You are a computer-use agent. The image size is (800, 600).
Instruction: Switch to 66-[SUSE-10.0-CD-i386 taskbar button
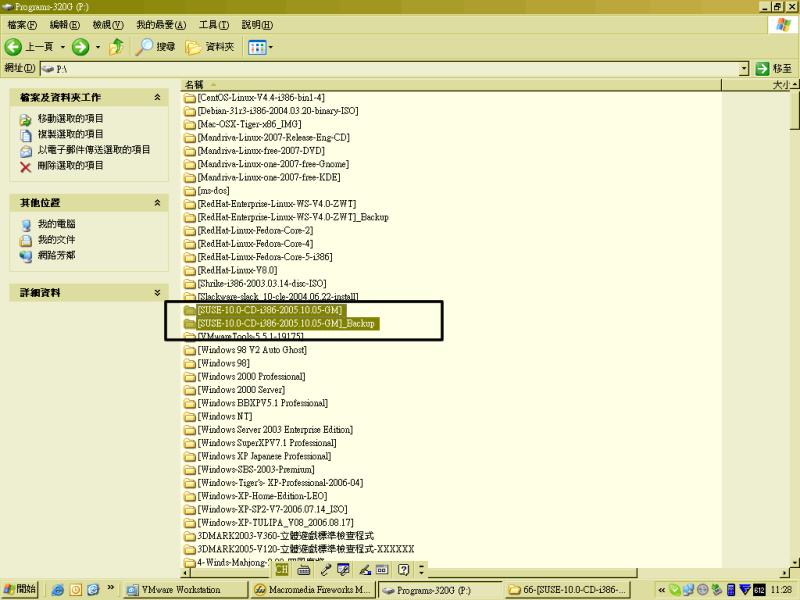tap(568, 590)
